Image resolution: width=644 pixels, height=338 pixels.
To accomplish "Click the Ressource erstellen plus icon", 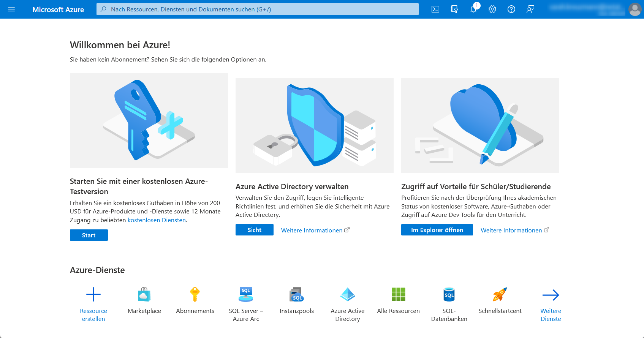I will pyautogui.click(x=93, y=294).
